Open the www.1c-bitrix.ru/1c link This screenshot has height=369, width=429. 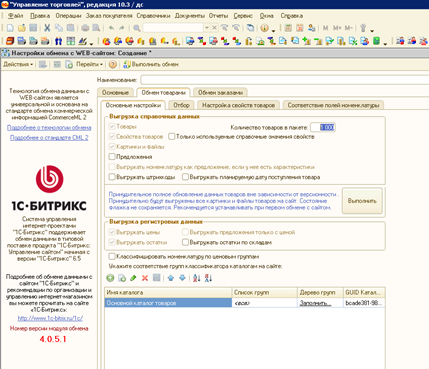click(x=50, y=318)
